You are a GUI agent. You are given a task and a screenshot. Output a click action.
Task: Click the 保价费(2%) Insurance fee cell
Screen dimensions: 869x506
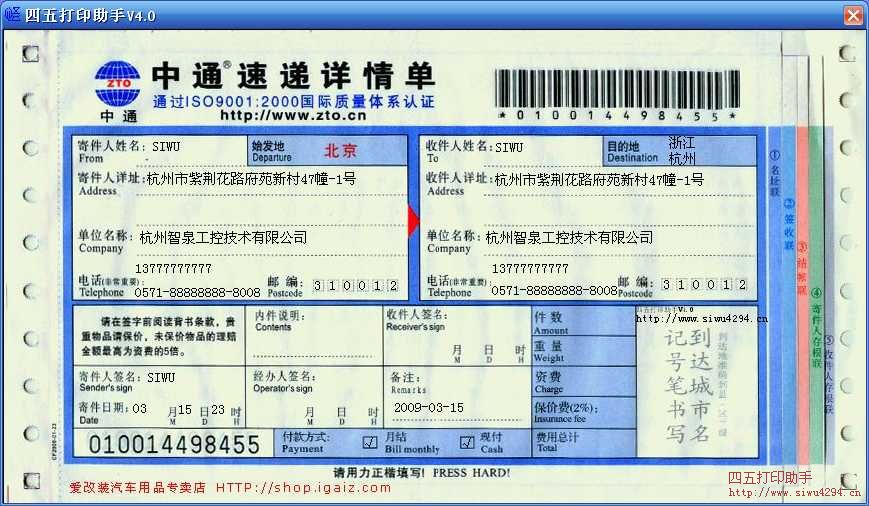tap(584, 412)
